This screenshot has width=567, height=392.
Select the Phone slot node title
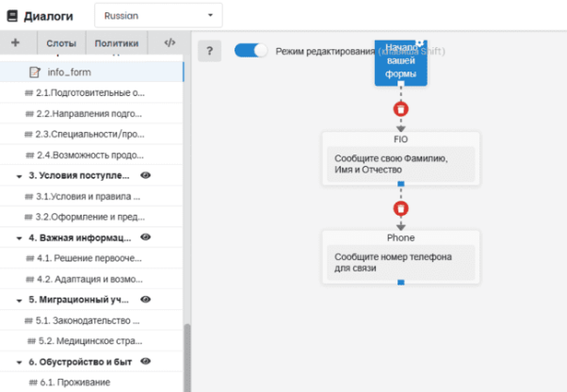tap(400, 238)
